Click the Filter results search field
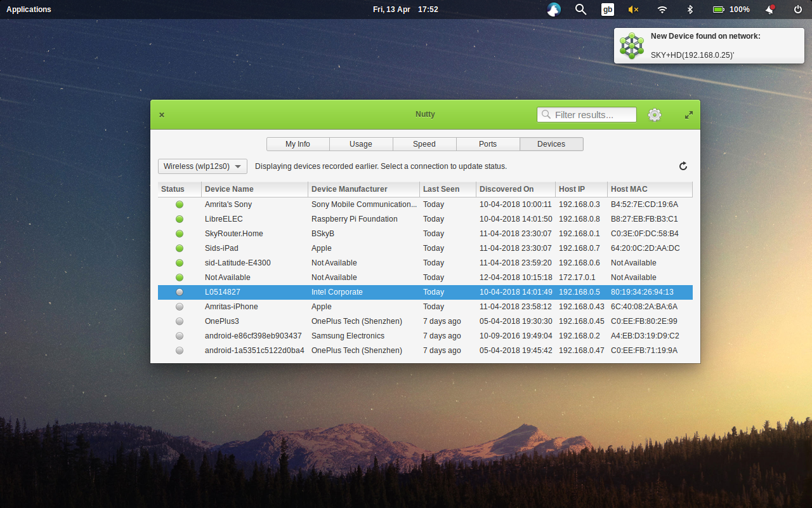The width and height of the screenshot is (812, 508). point(587,115)
